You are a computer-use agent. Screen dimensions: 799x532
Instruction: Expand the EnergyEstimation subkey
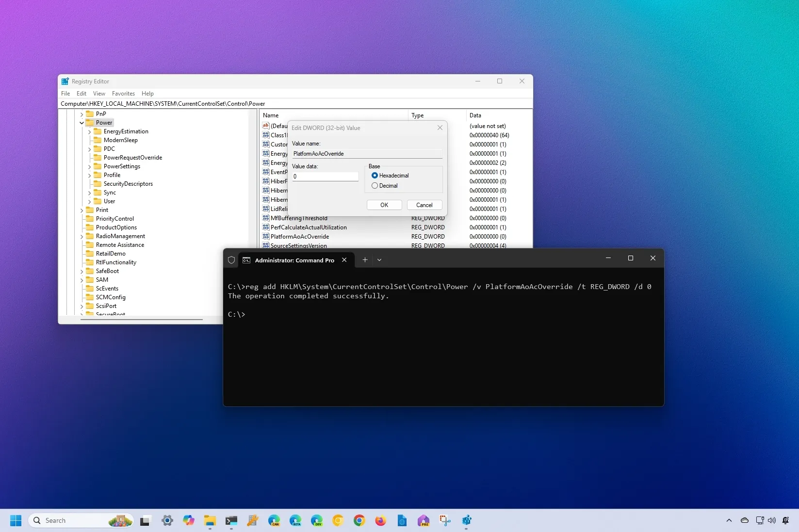[89, 131]
